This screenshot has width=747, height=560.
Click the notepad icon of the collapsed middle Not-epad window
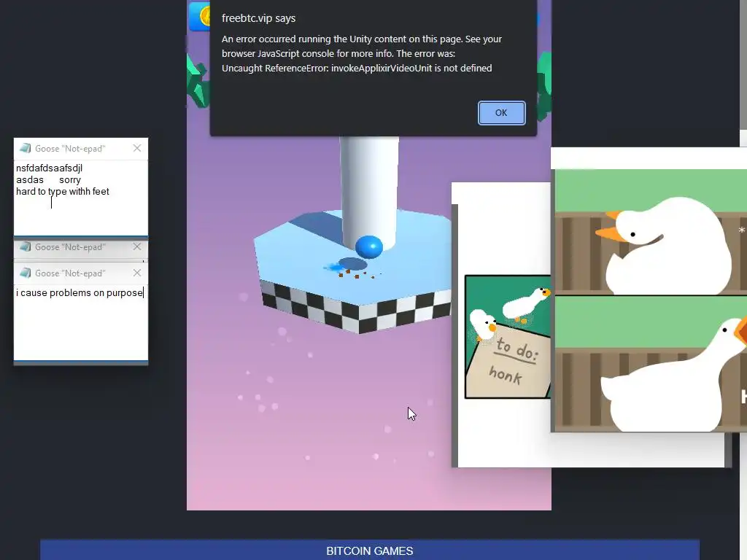pos(26,246)
